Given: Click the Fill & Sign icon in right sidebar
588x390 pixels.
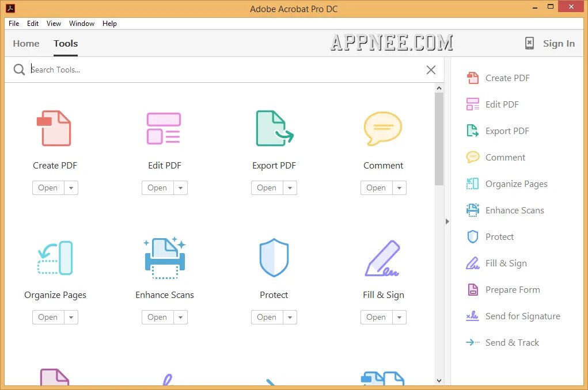Looking at the screenshot, I should click(472, 263).
